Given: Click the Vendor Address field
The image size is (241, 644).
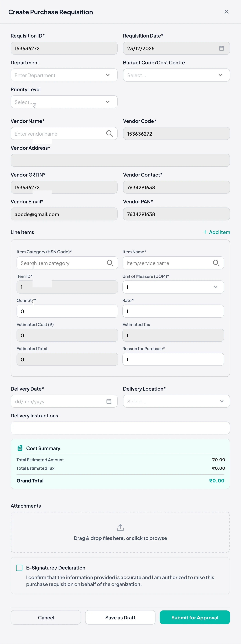Looking at the screenshot, I should tap(120, 160).
